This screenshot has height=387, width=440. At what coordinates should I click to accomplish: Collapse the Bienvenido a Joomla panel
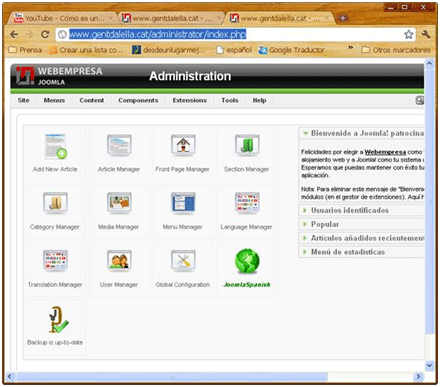click(361, 133)
